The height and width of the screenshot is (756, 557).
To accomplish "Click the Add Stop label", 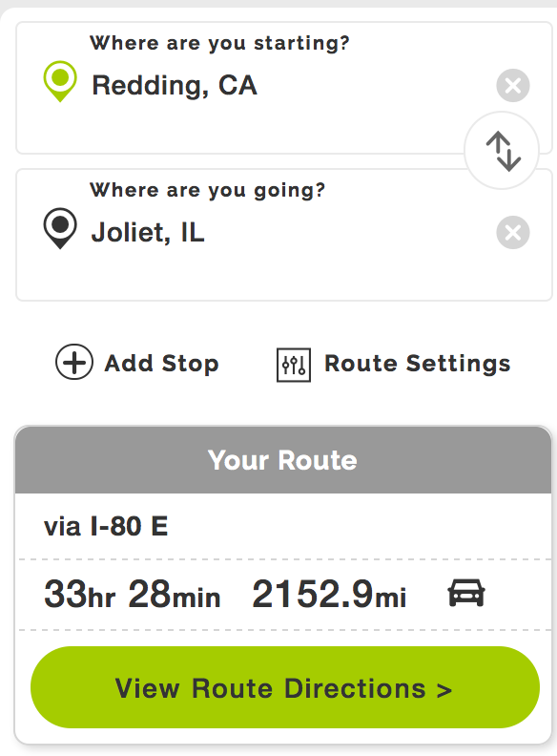I will (x=161, y=364).
